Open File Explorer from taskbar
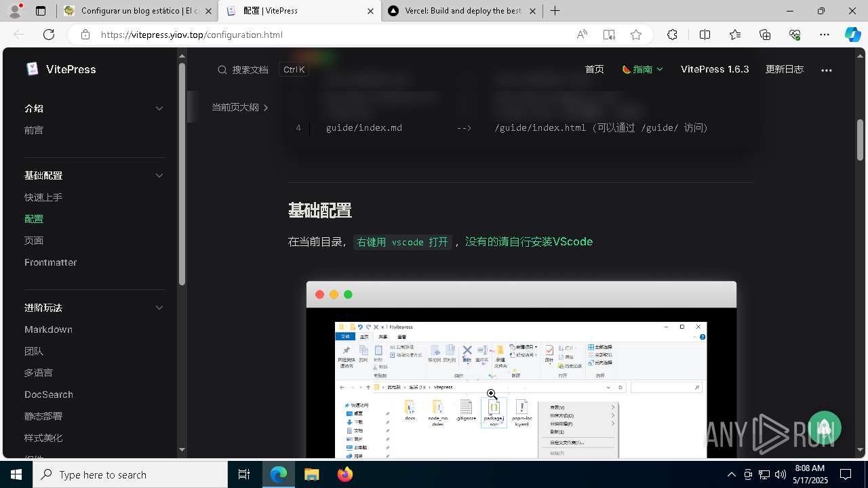The height and width of the screenshot is (488, 868). point(311,474)
